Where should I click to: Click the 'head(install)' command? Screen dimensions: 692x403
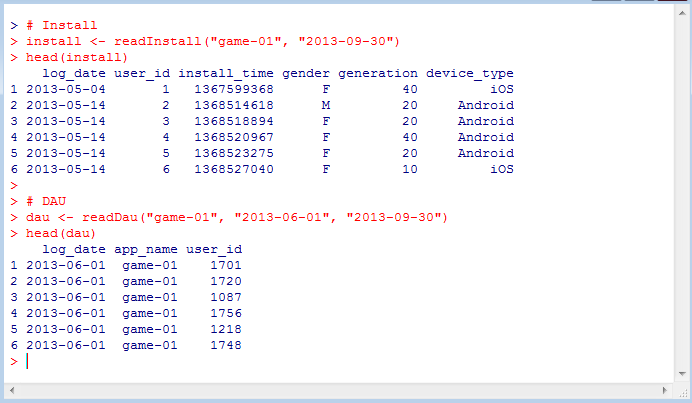click(x=77, y=57)
